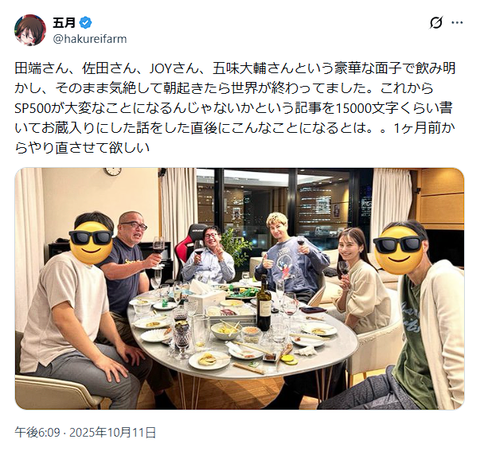Image resolution: width=480 pixels, height=451 pixels.
Task: Open the @hakureifarm handle link
Action: click(x=90, y=39)
